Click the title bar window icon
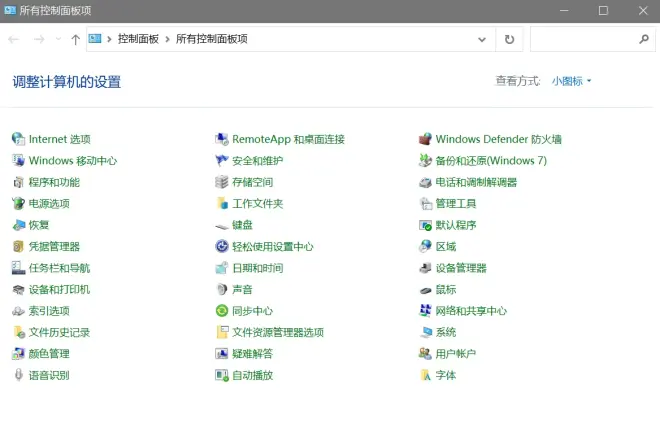Viewport: 660px width, 432px height. (x=10, y=10)
